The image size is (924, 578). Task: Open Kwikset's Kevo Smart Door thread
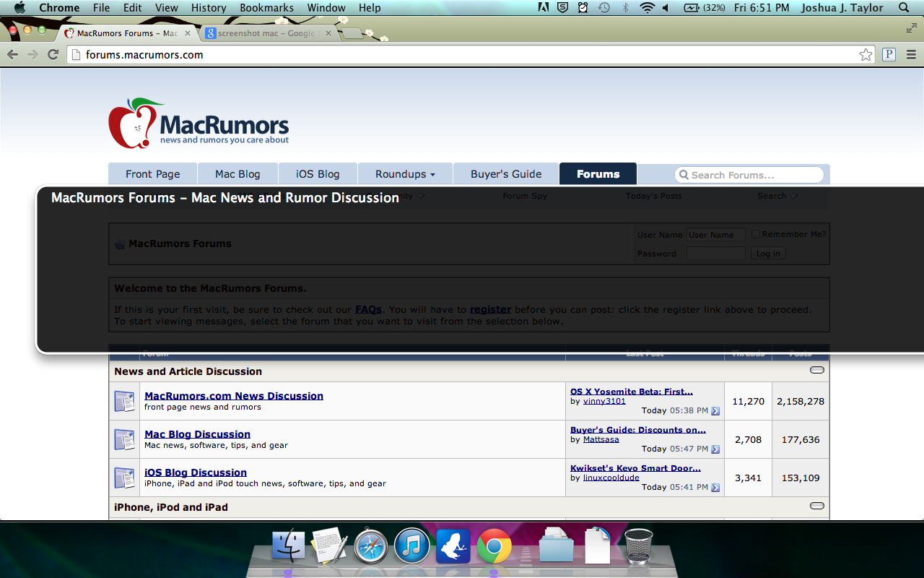pyautogui.click(x=635, y=468)
